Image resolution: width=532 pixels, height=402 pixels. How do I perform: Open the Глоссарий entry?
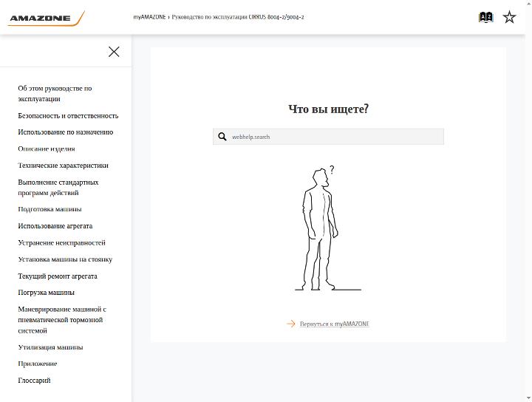coord(34,381)
